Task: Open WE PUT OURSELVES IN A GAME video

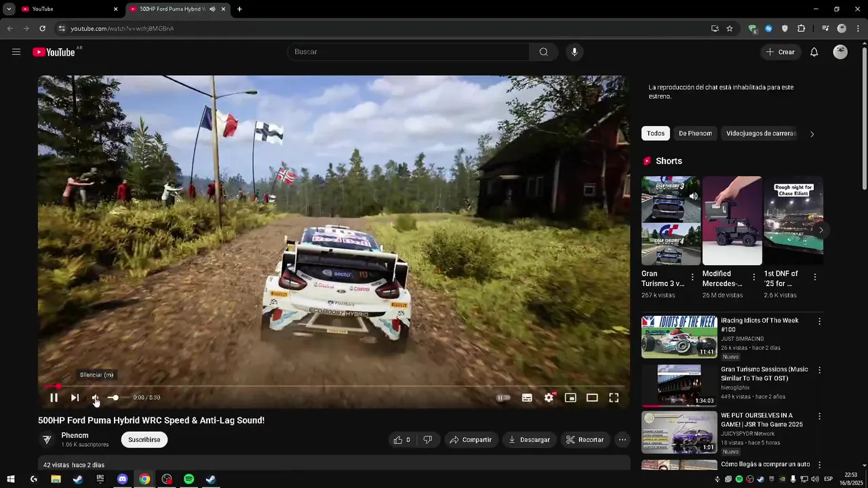Action: [x=679, y=432]
